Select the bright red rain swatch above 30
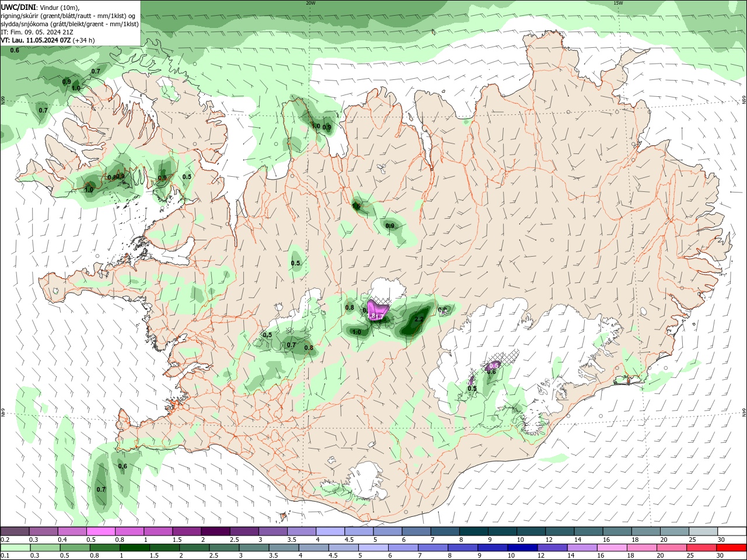 pos(732,548)
